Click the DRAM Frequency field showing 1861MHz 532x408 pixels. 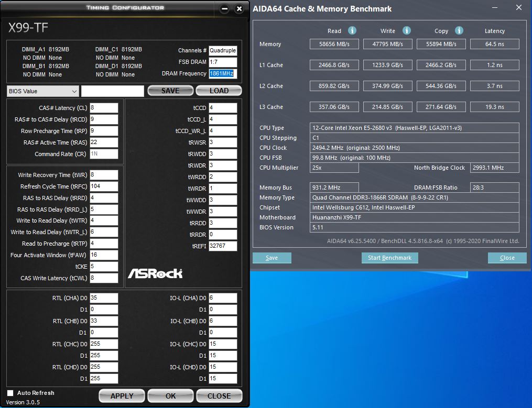pyautogui.click(x=223, y=74)
